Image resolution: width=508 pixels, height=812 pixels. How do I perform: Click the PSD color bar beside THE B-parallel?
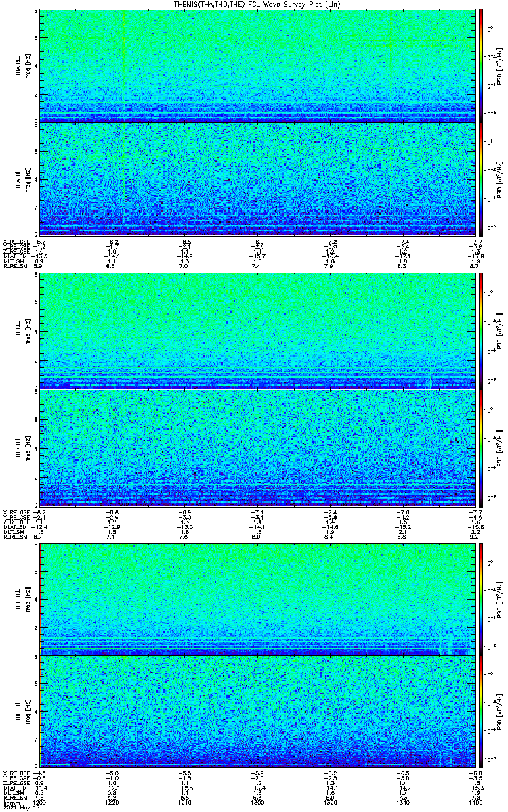(481, 712)
